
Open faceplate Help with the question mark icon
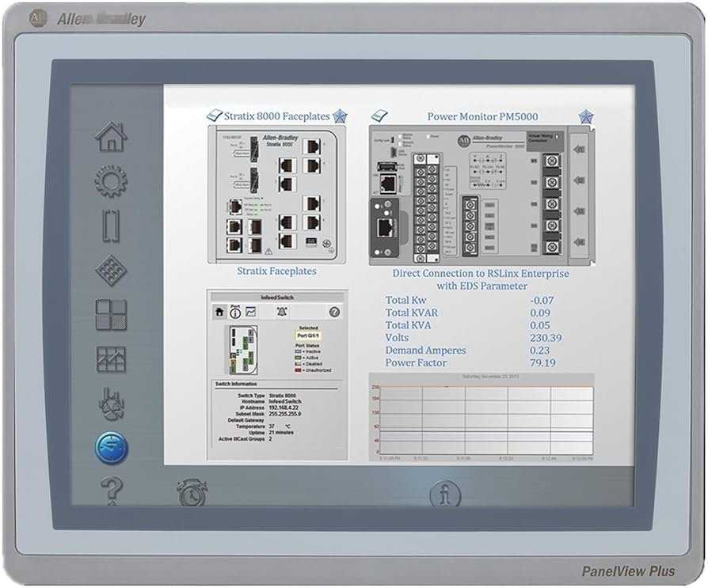pyautogui.click(x=333, y=312)
